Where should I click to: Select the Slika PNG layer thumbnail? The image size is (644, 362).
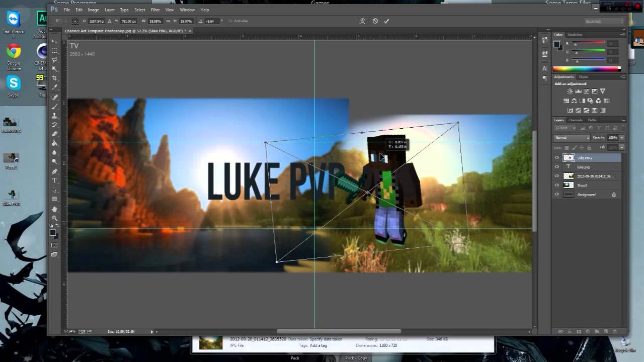tap(569, 158)
